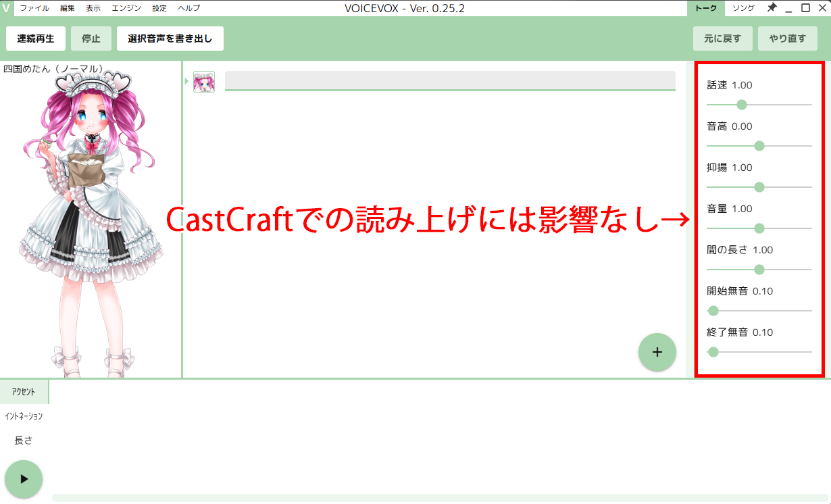Image resolution: width=831 pixels, height=504 pixels.
Task: Click the 四国めたん character portrait
Action: tap(91, 223)
